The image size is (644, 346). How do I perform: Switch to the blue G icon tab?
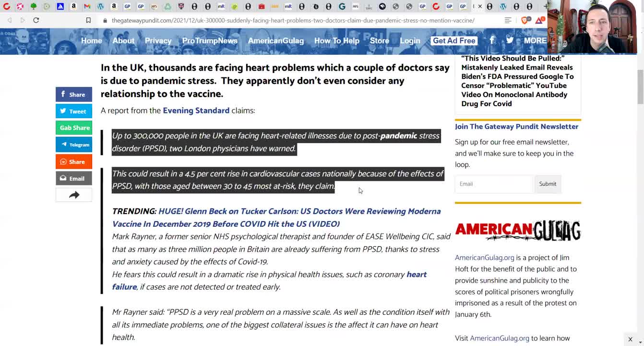coord(342,6)
